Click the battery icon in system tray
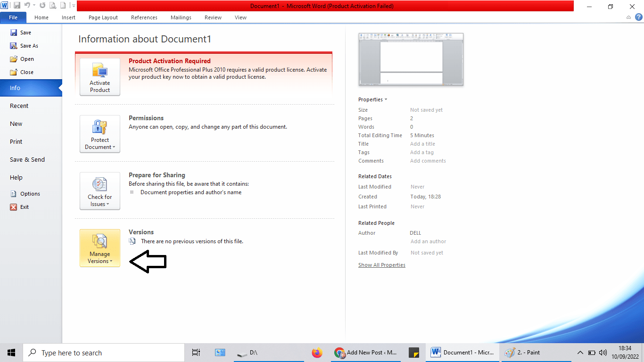Viewport: 644px width, 362px height. tap(592, 353)
